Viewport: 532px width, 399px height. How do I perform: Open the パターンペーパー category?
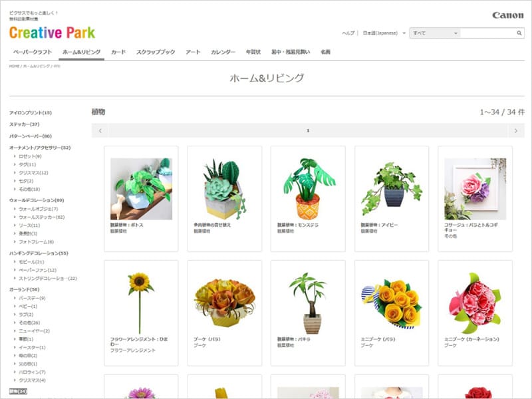point(30,136)
